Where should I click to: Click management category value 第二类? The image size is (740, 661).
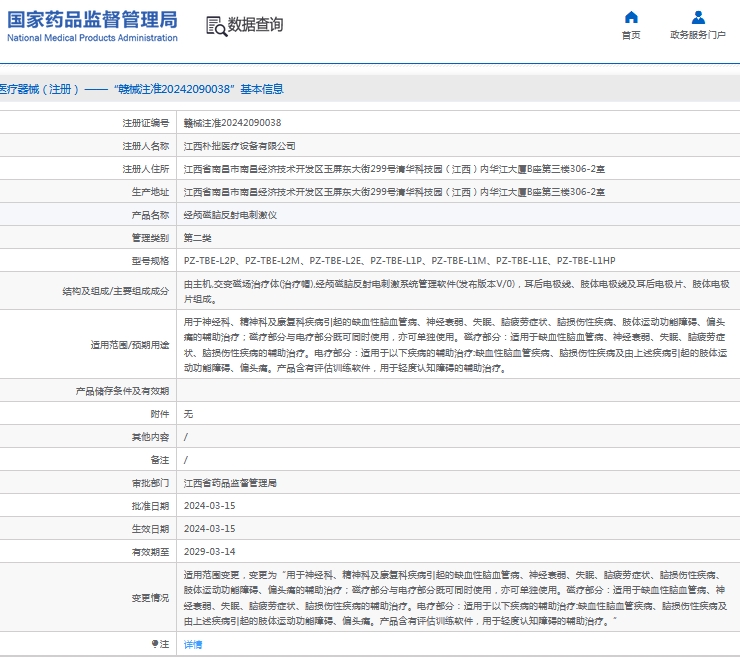[x=197, y=238]
